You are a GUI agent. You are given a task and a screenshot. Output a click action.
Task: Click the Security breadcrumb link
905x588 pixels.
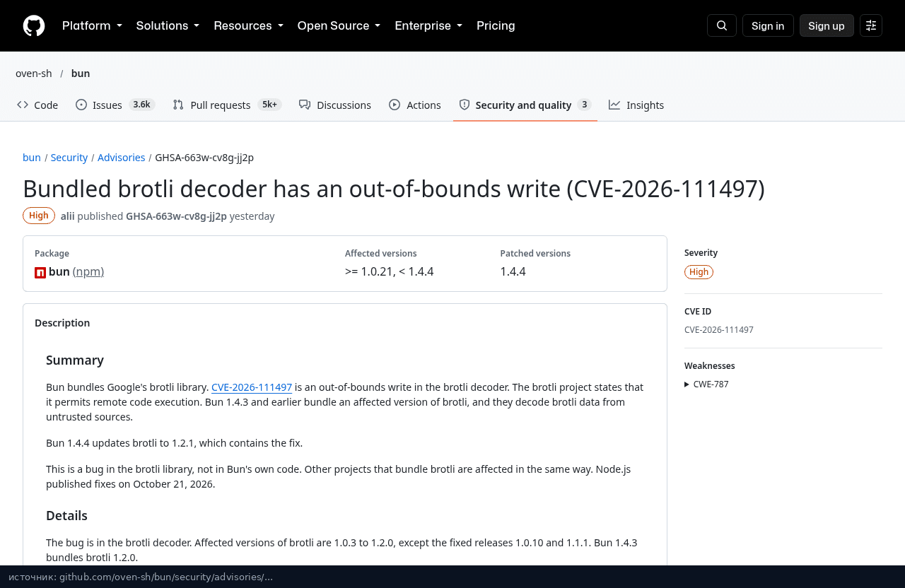[69, 158]
